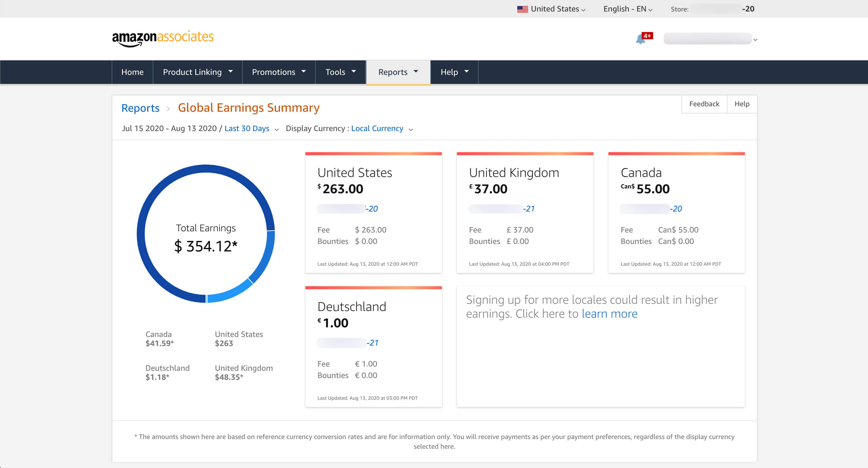Click the Amazon Associates logo
This screenshot has width=868, height=468.
click(163, 38)
